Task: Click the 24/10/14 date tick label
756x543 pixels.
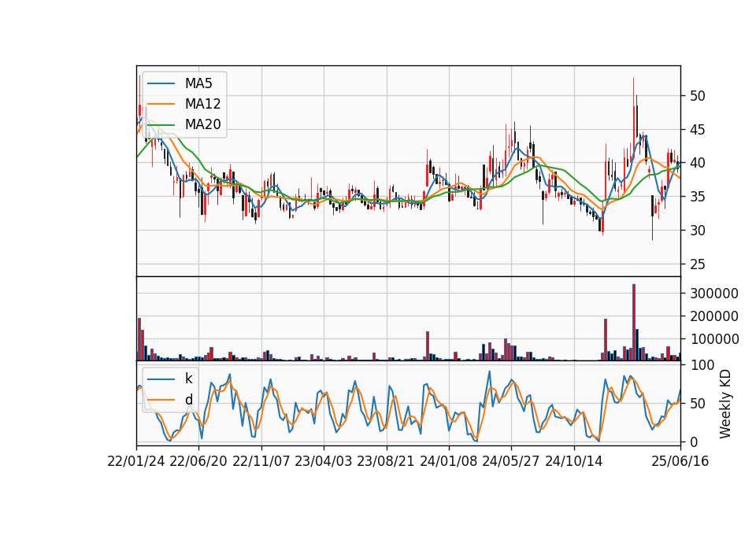Action: coord(574,461)
